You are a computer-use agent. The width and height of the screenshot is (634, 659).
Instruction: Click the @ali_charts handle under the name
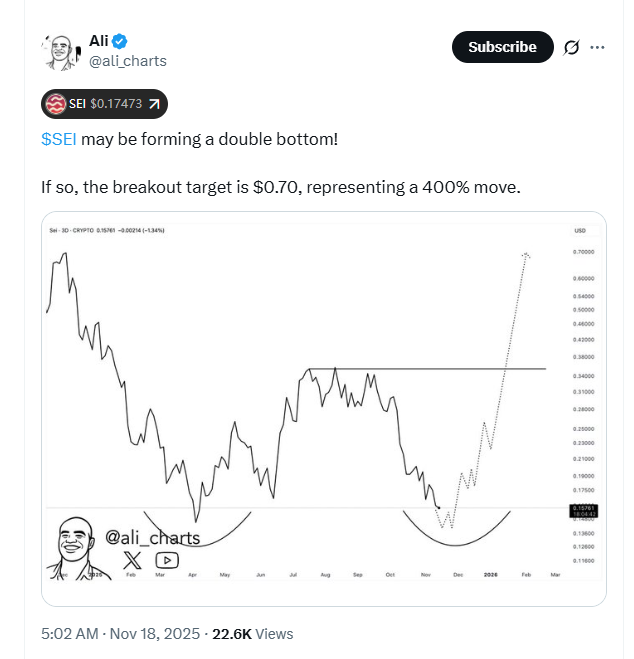click(128, 61)
